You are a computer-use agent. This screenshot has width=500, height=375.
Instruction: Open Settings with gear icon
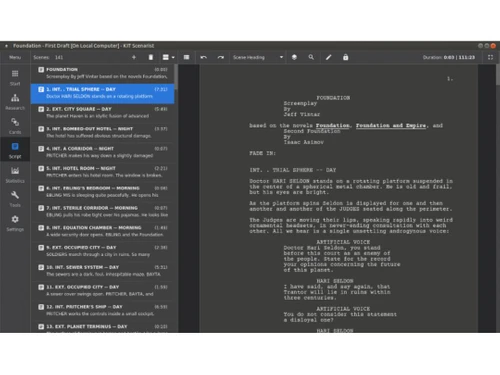pyautogui.click(x=15, y=224)
